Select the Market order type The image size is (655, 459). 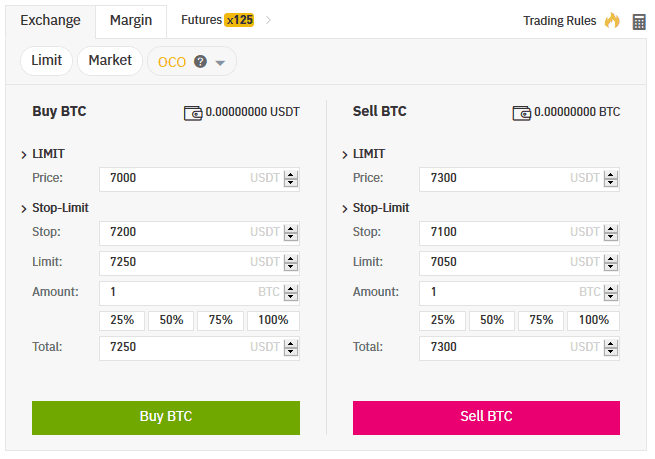(x=110, y=61)
